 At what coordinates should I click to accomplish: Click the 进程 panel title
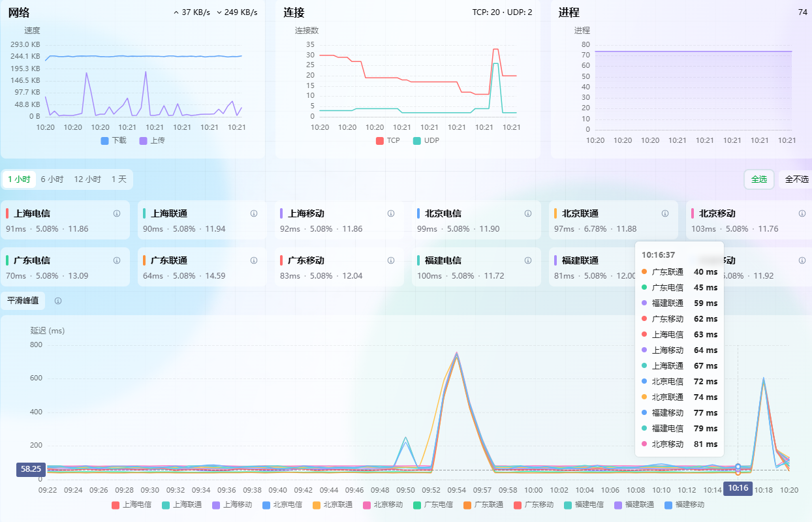coord(569,12)
